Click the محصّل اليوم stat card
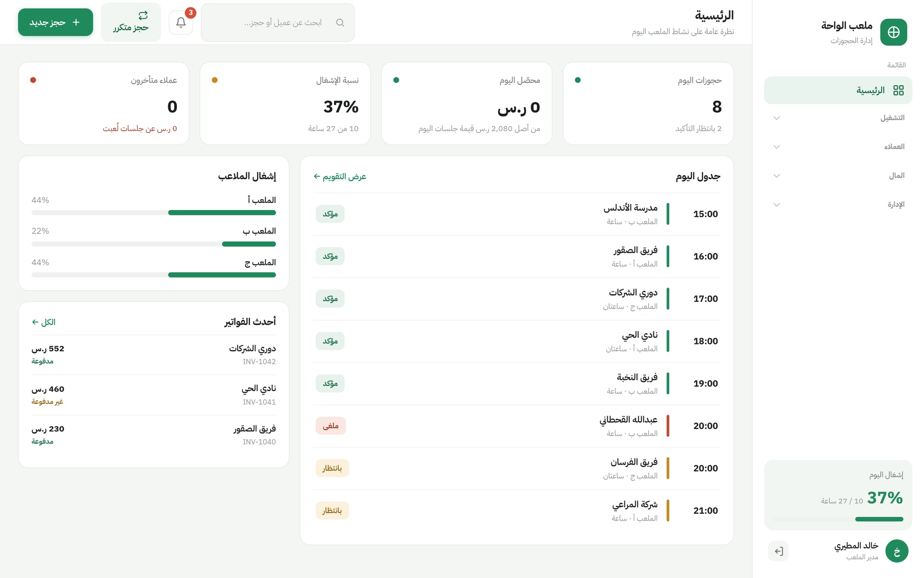 click(467, 104)
